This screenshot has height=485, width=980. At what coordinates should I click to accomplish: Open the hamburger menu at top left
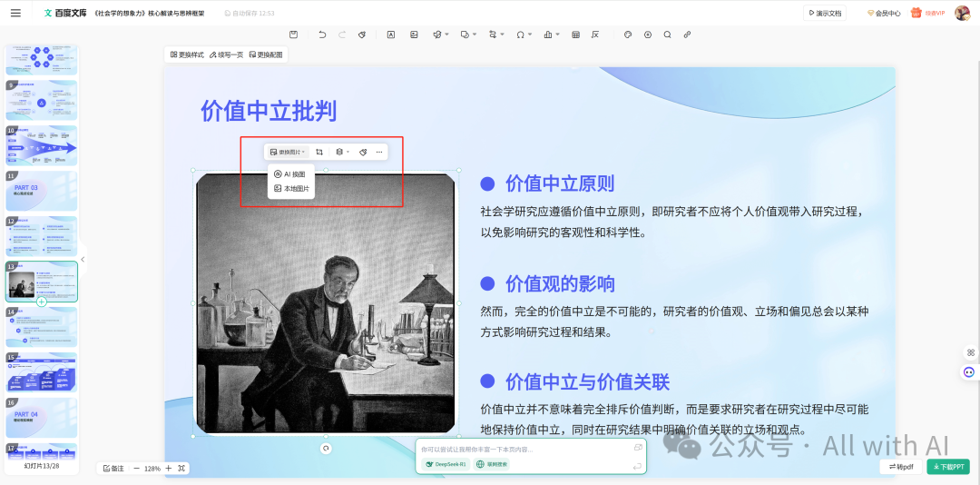click(x=15, y=13)
